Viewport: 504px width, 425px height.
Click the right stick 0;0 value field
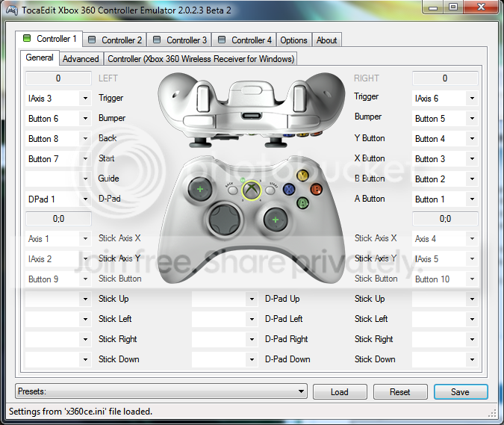[x=445, y=219]
